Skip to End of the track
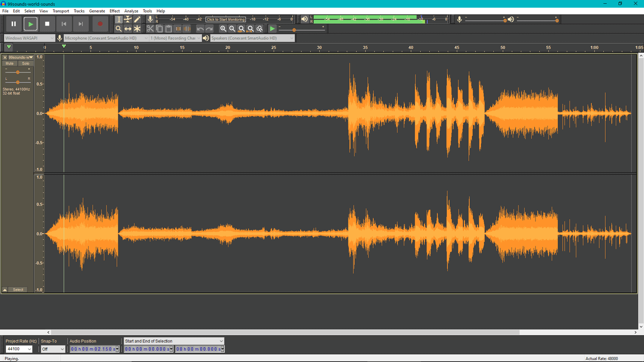 81,24
